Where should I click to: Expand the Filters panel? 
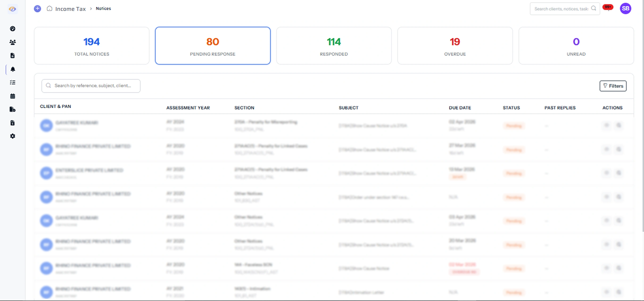pos(613,86)
